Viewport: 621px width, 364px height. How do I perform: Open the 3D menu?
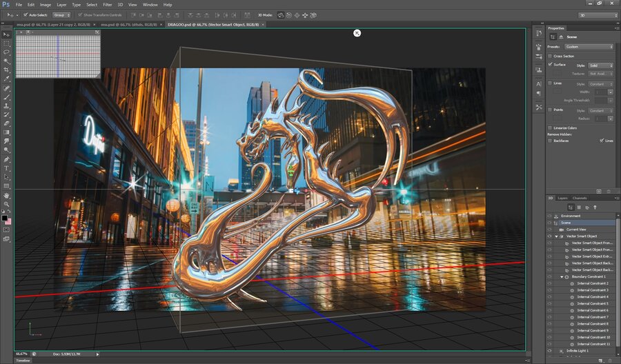pos(120,5)
